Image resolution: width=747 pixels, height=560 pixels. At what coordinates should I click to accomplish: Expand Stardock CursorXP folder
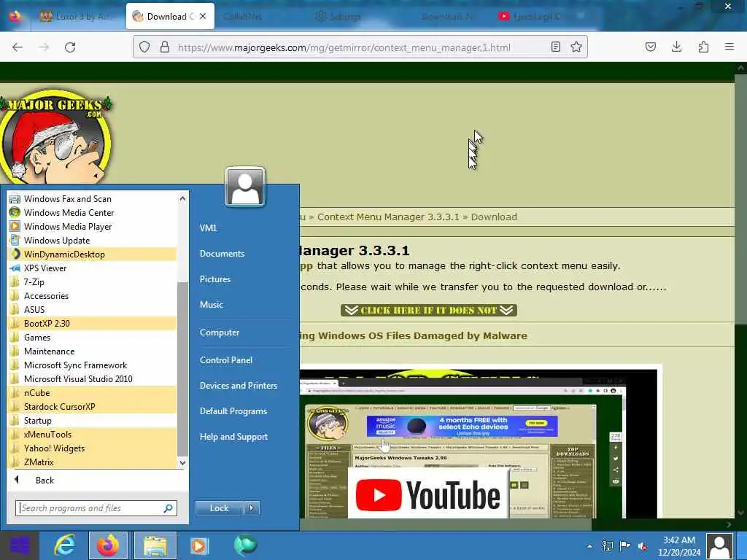[91, 406]
